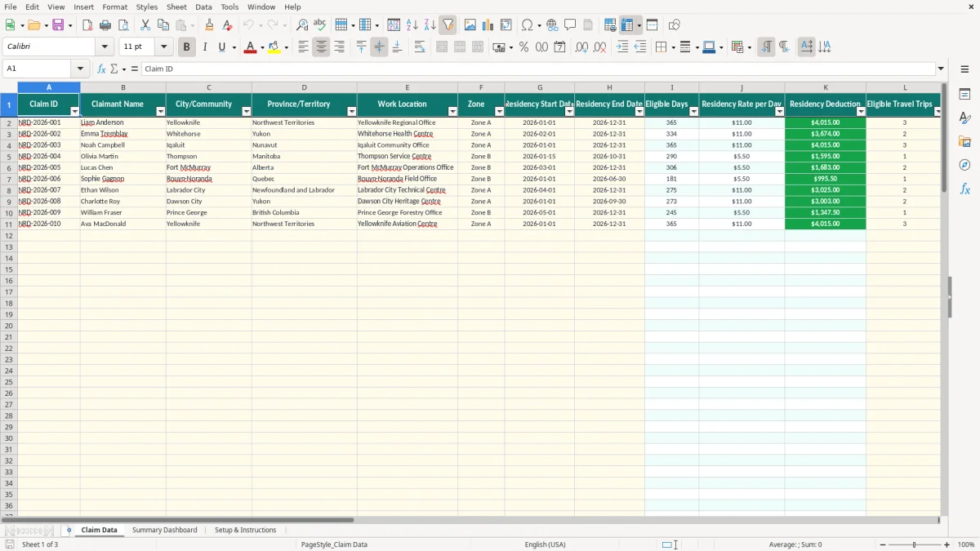Toggle Center Vertically alignment
Screen dimensions: 980x551
(379, 47)
